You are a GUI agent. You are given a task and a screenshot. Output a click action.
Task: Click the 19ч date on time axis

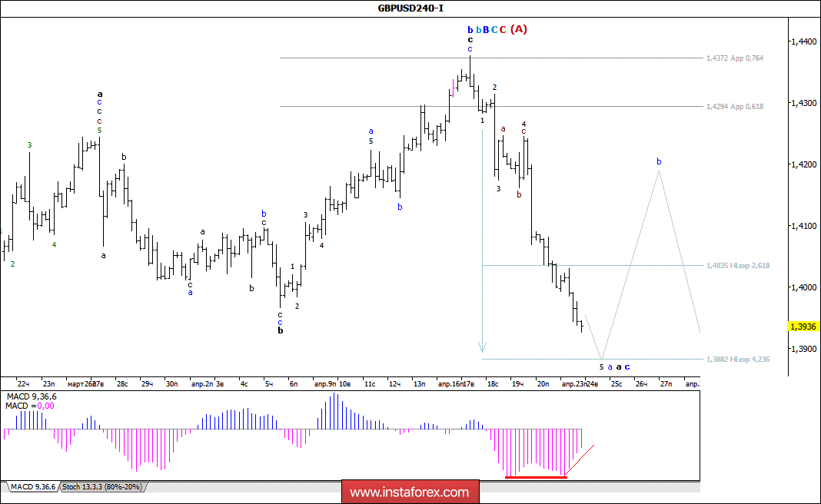[518, 383]
